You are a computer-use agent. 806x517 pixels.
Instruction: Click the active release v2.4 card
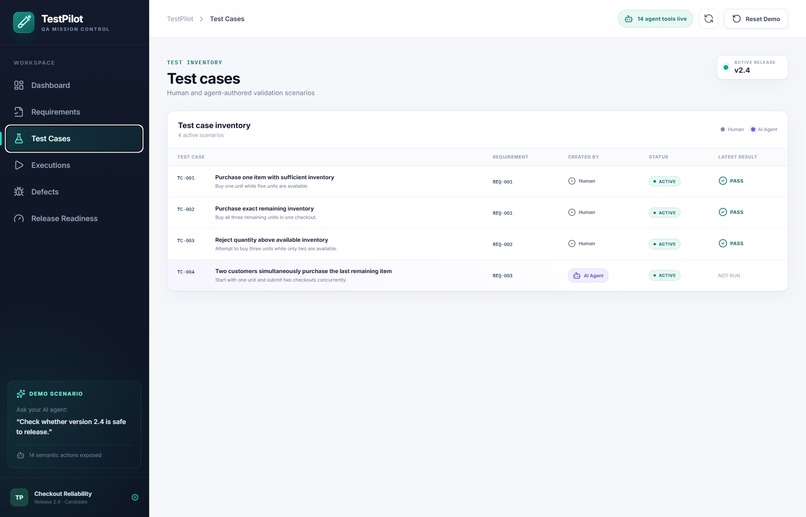(753, 67)
